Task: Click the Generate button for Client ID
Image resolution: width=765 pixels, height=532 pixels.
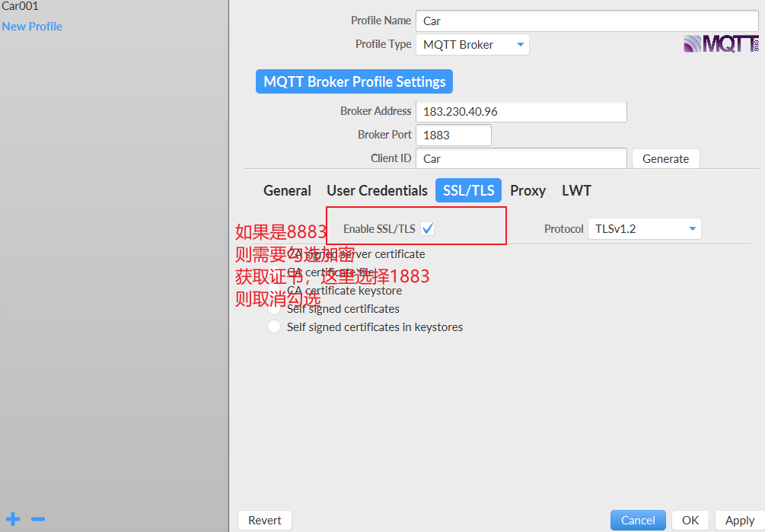Action: (x=665, y=158)
